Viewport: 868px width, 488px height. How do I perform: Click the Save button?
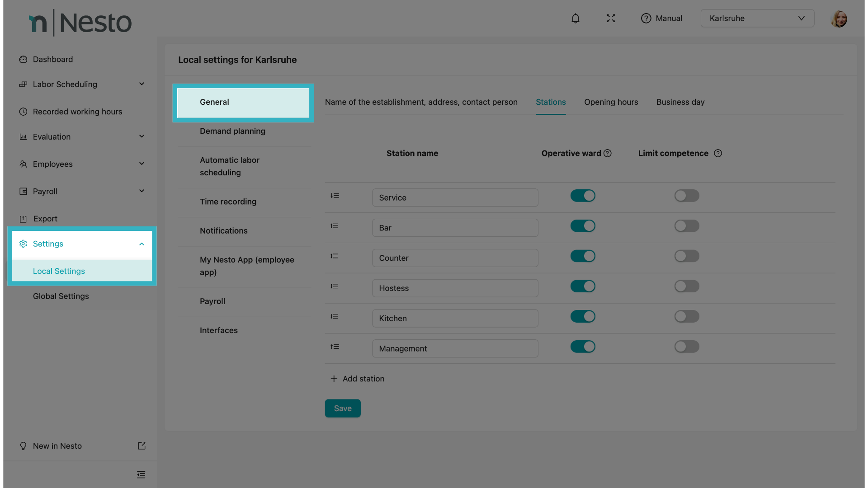343,408
